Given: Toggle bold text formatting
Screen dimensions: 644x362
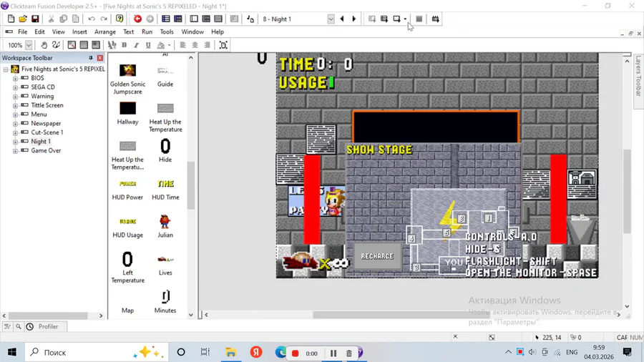Looking at the screenshot, I should click(124, 45).
